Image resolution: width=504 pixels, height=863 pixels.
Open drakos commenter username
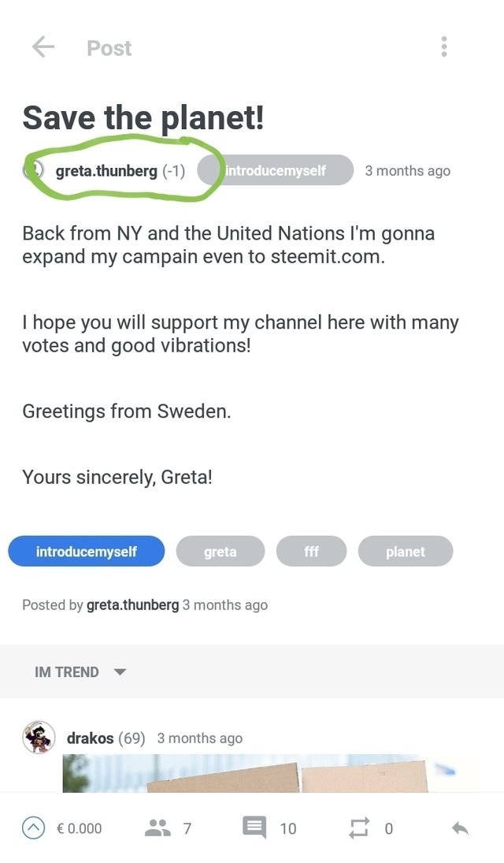90,738
